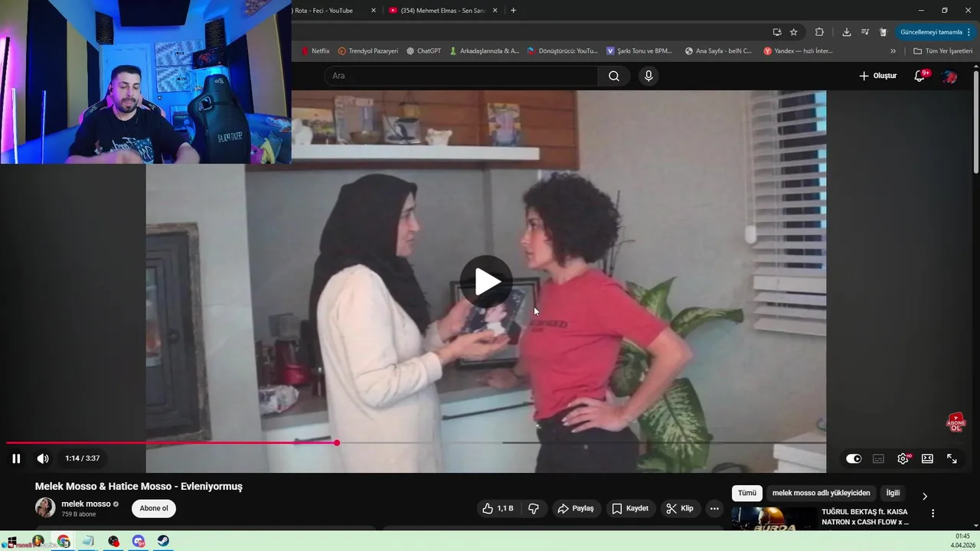Click the video title Melek Mosso & Hatice Mosso
The width and height of the screenshot is (980, 551).
[139, 486]
